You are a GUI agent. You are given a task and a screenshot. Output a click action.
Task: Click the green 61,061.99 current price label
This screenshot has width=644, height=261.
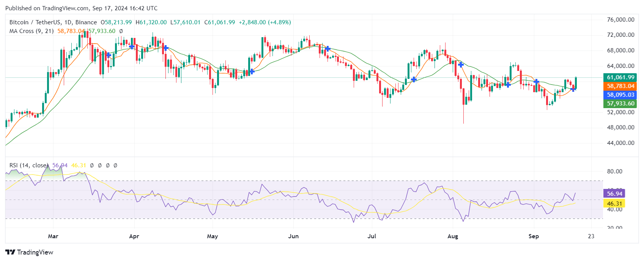pos(620,77)
